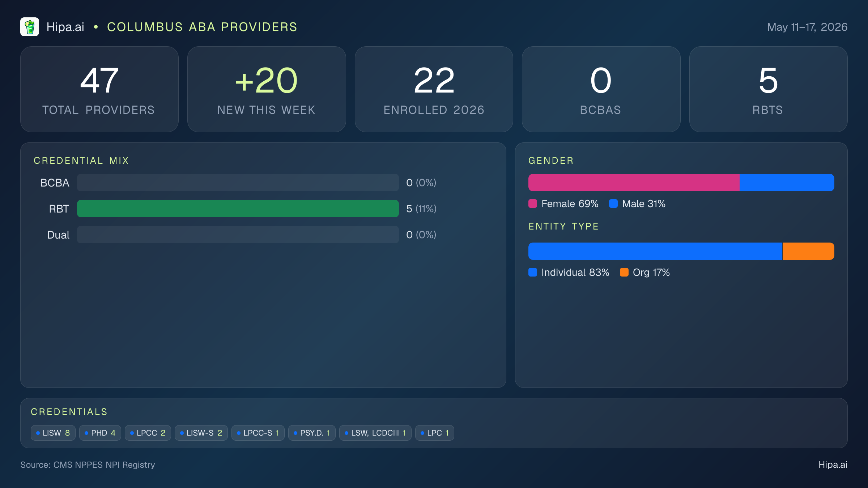
Task: Click the Female 69% legend label
Action: point(570,204)
